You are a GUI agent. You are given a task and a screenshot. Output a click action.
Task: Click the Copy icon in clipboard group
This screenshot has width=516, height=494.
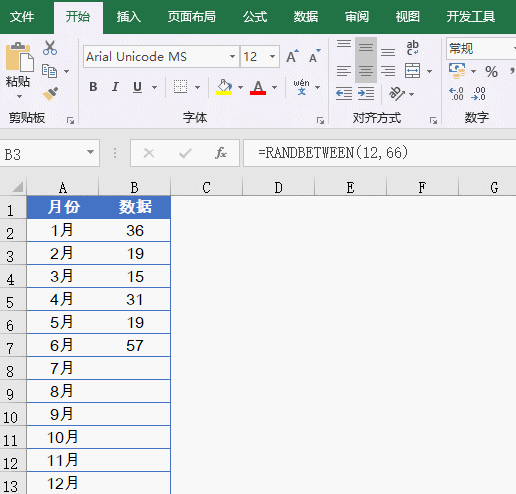point(49,71)
